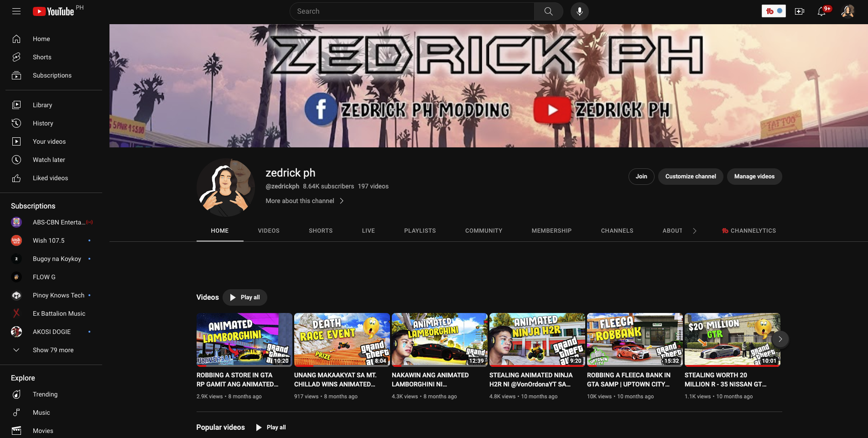Click the YouTube logo
Screen dimensions: 868x438
click(x=54, y=11)
